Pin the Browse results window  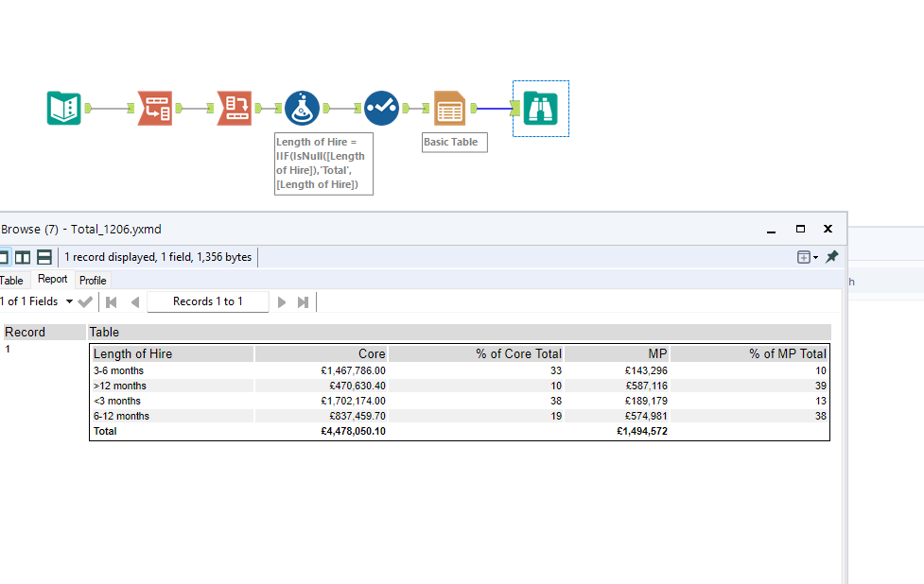tap(832, 257)
